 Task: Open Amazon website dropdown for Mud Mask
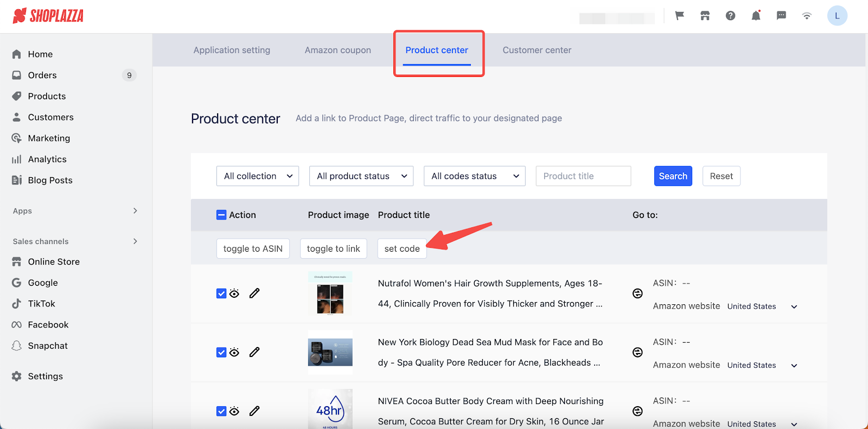(762, 366)
